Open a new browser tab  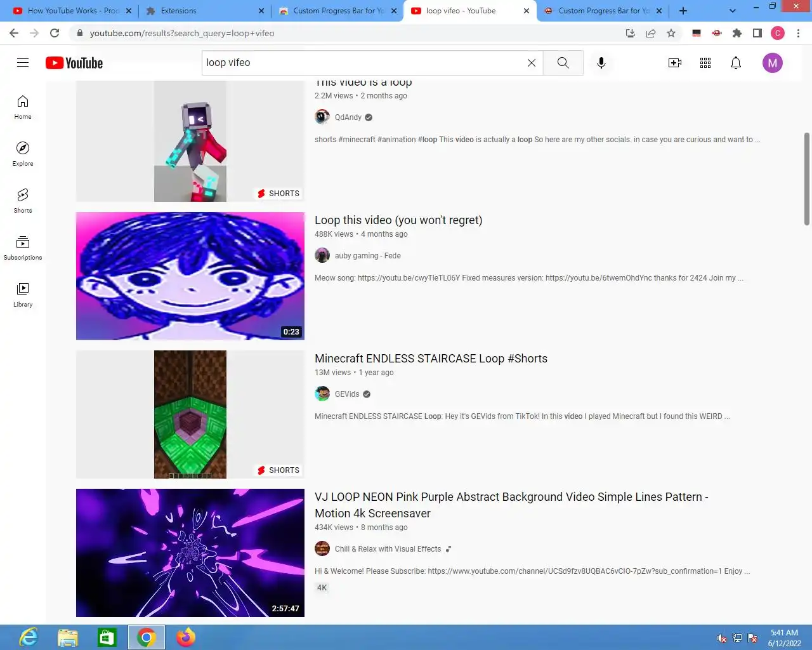[683, 11]
